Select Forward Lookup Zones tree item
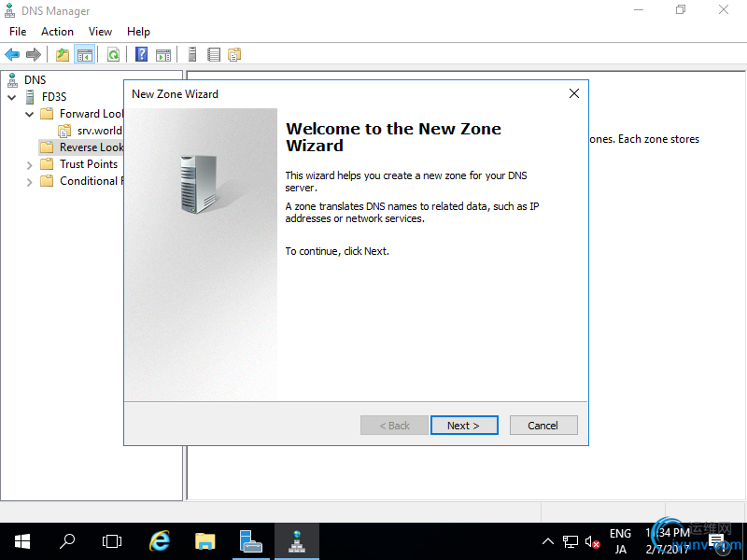 [81, 114]
